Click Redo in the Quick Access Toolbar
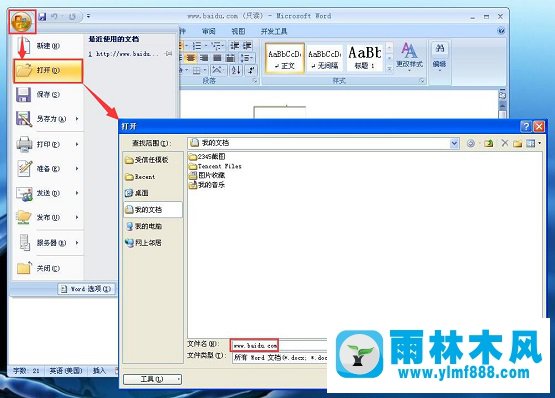555x398 pixels. point(73,17)
